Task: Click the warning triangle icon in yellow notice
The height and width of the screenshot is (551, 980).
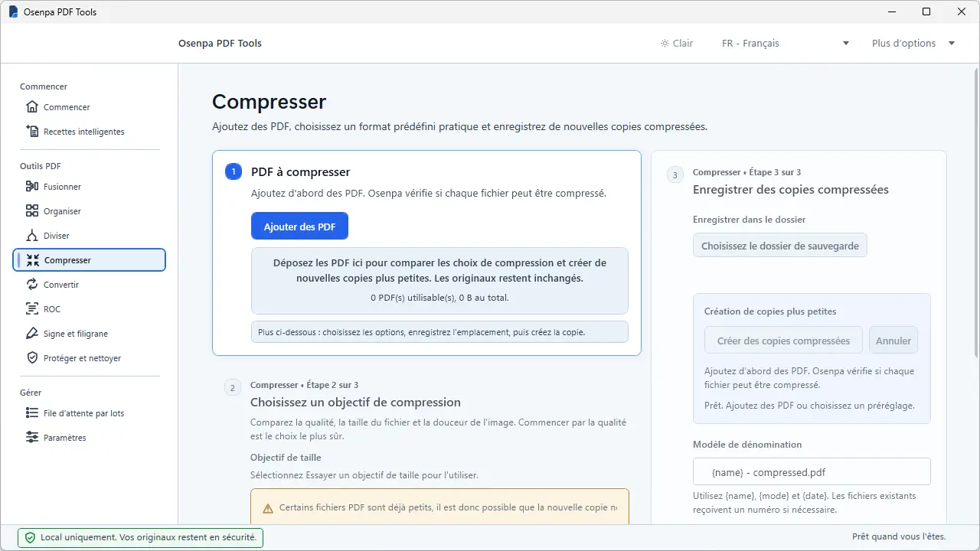Action: pyautogui.click(x=268, y=508)
